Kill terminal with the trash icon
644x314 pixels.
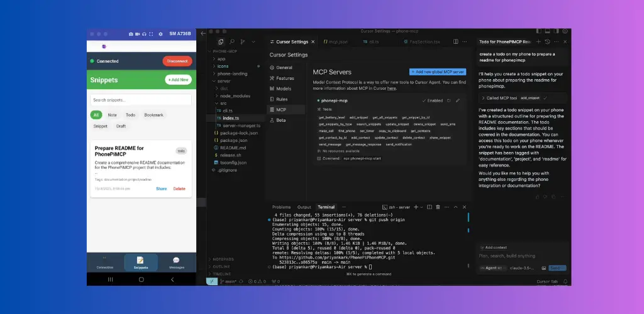pyautogui.click(x=438, y=207)
